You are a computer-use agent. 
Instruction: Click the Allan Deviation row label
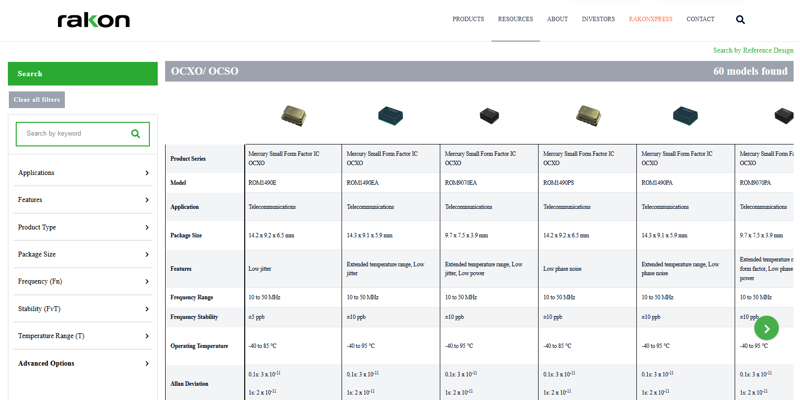click(x=189, y=384)
